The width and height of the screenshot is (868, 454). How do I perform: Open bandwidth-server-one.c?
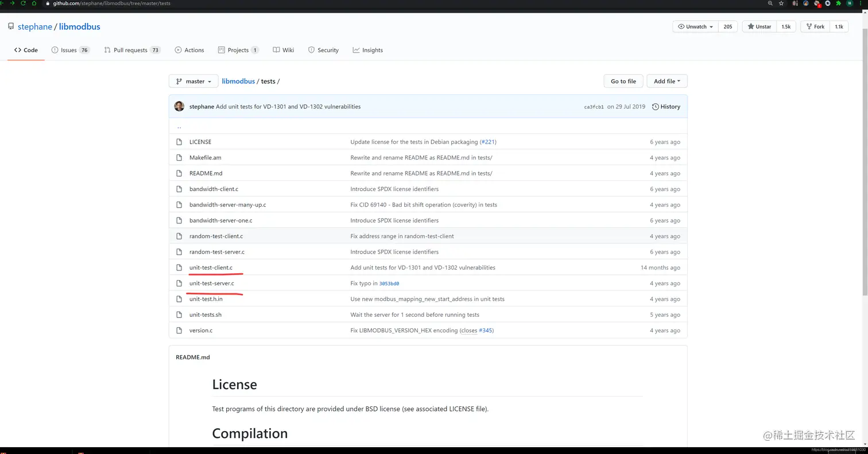coord(221,220)
